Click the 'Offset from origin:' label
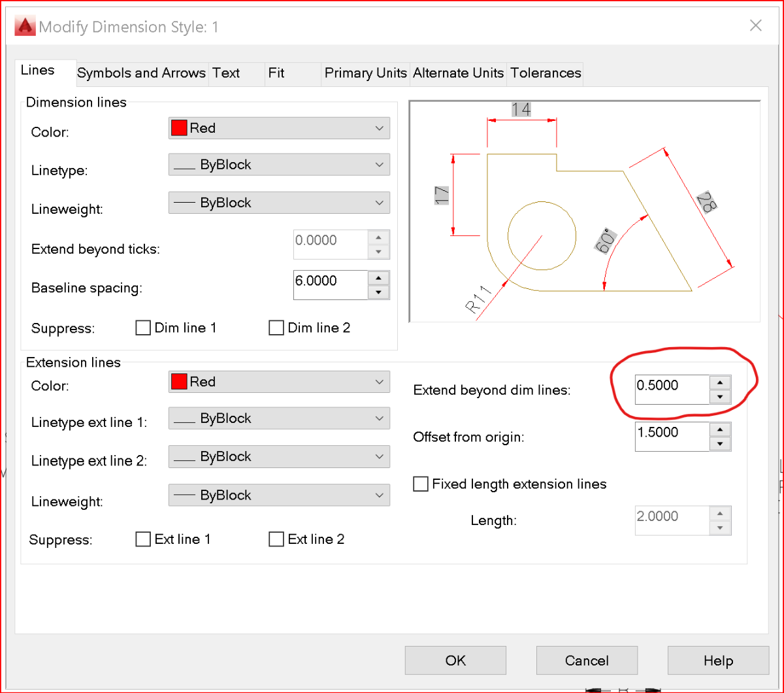Screen dimensions: 784x693 coord(468,437)
